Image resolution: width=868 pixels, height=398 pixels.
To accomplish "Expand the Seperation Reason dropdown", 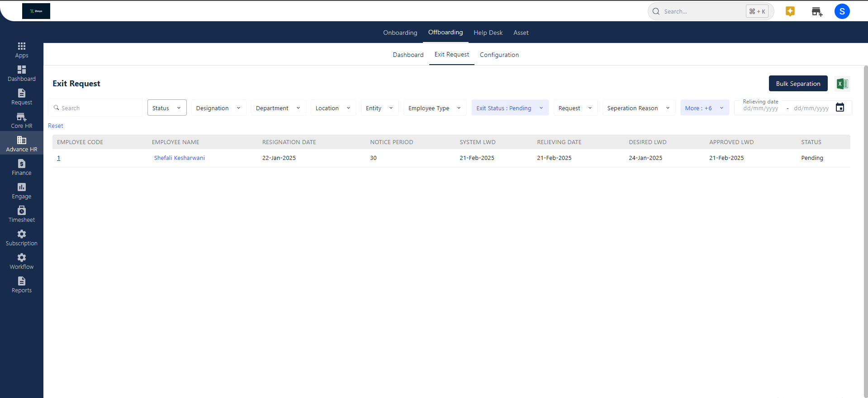I will [x=639, y=108].
